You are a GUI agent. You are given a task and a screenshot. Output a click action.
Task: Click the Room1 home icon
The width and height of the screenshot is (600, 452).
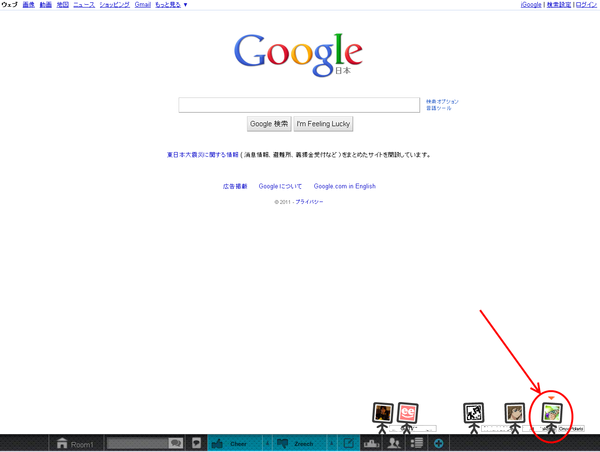[x=62, y=443]
